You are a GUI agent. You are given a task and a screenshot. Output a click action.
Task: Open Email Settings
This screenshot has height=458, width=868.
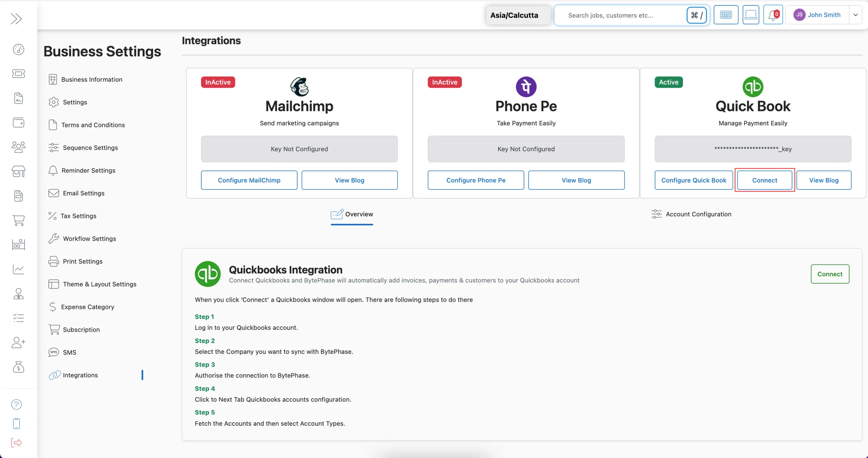pos(76,193)
